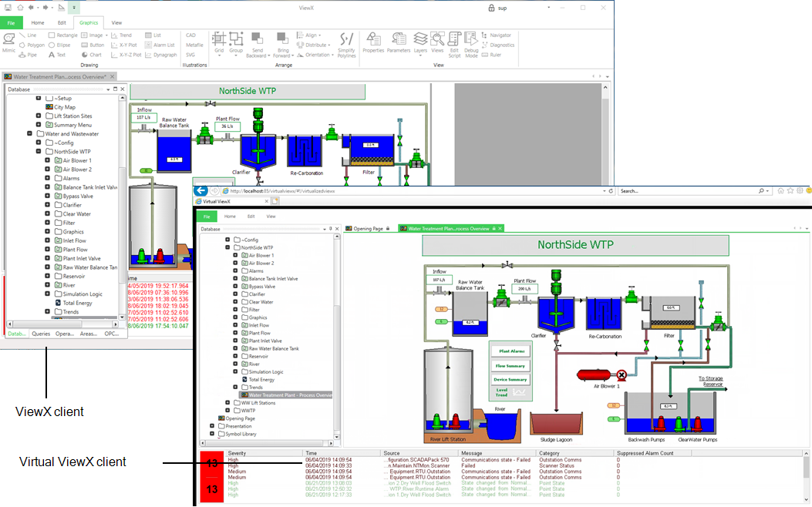The image size is (812, 507).
Task: Click the Device Summary button on the mimic
Action: coord(511,379)
